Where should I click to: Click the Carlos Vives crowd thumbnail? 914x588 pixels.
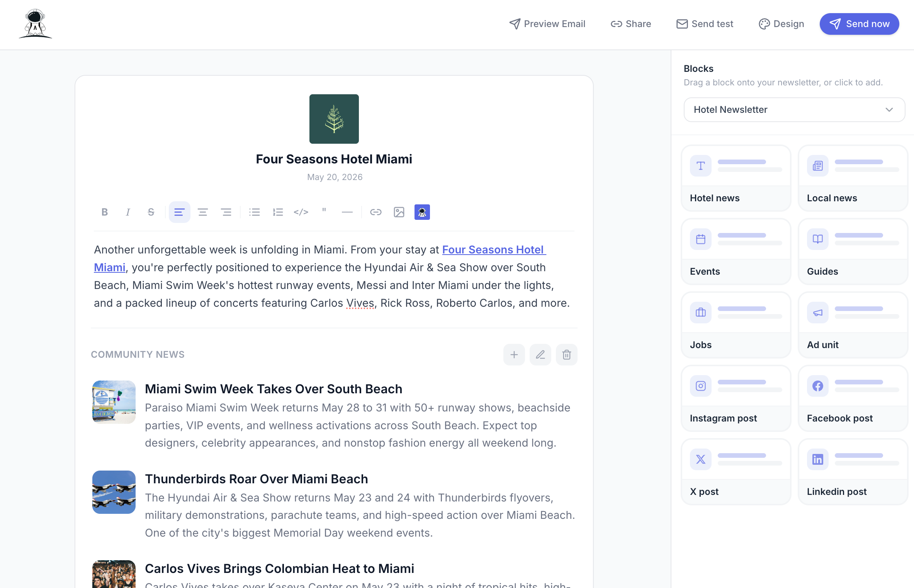pos(114,574)
